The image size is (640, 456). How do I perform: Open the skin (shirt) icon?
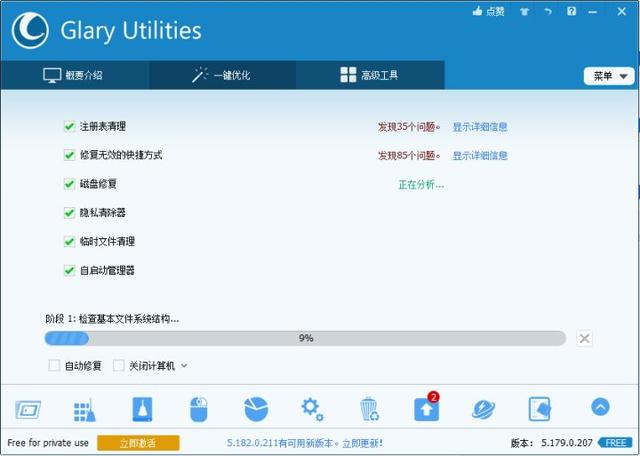[x=524, y=11]
